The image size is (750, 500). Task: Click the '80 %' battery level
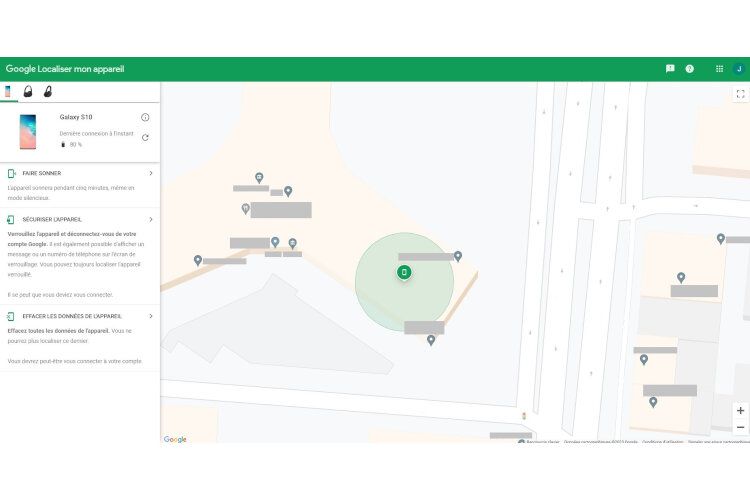[76, 144]
